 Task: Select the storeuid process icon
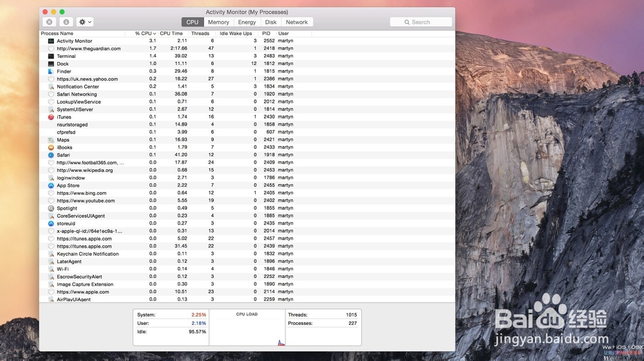pyautogui.click(x=51, y=223)
